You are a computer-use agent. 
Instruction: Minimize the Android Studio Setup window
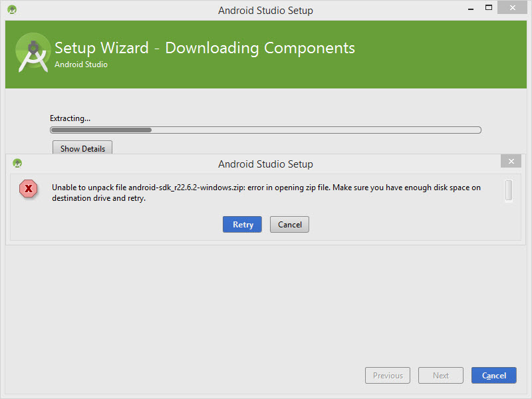[471, 8]
